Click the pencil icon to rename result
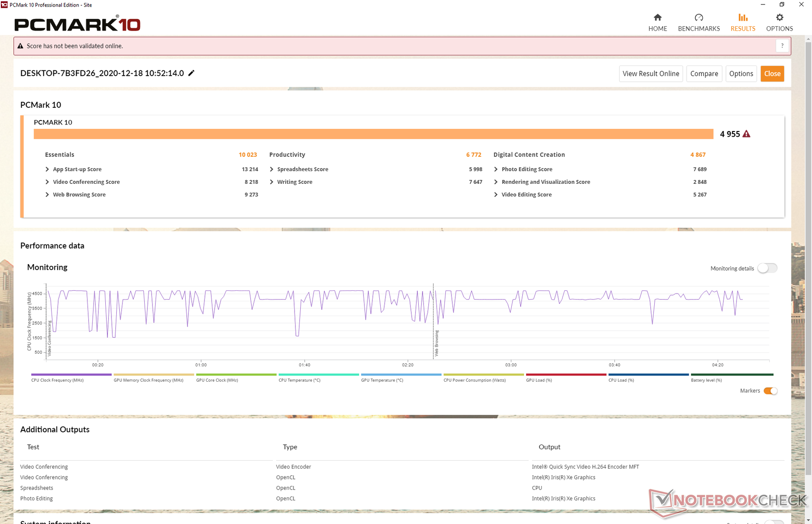Viewport: 812px width, 524px height. pos(191,73)
